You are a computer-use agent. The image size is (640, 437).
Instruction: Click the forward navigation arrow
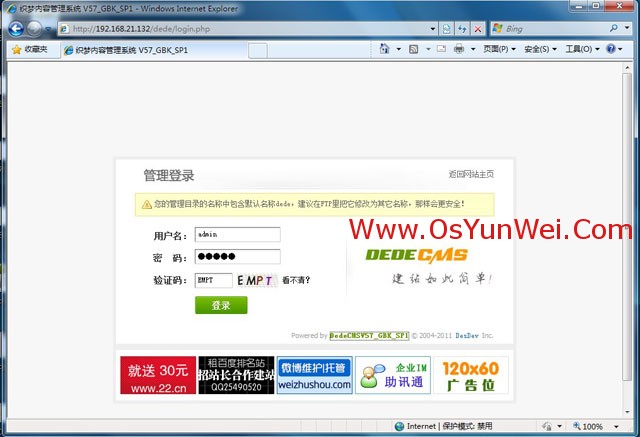(34, 29)
